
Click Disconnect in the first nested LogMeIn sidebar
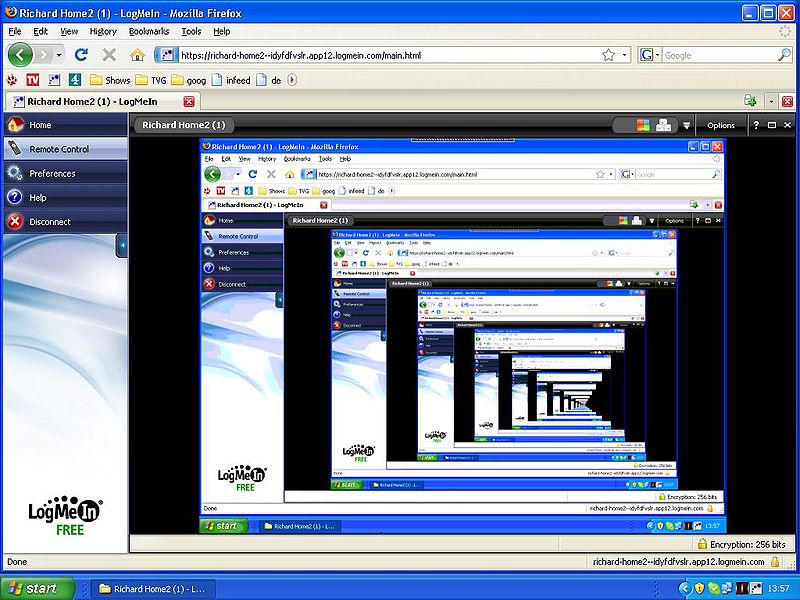242,284
